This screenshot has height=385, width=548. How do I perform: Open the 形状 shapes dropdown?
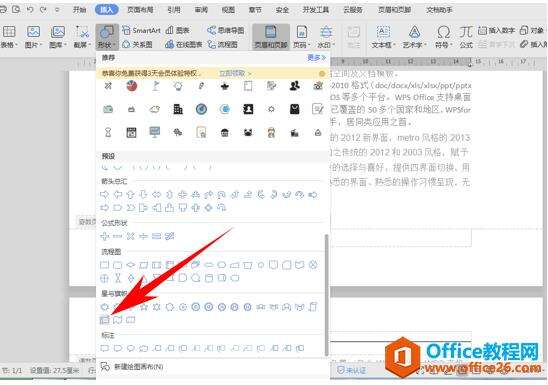coord(106,37)
